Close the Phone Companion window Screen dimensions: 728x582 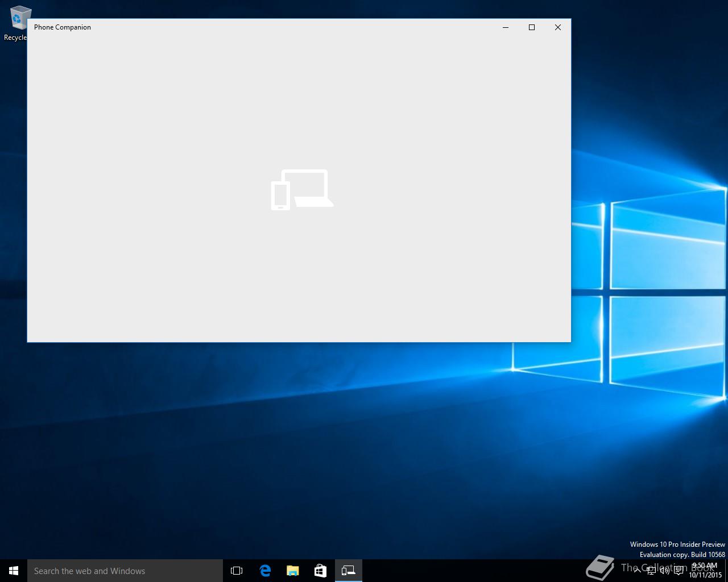click(x=558, y=27)
